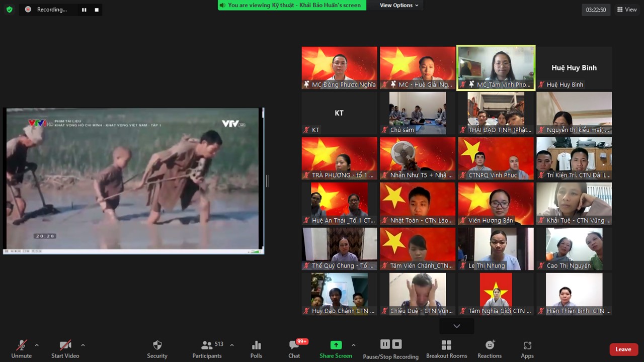
Task: Click the participant count 513
Action: pyautogui.click(x=219, y=344)
